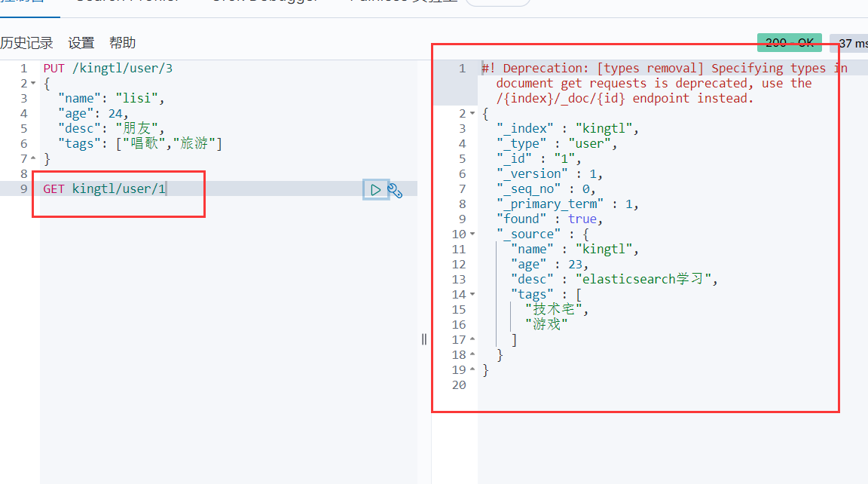Place cursor in the GET kingtl/user/1 line

click(x=105, y=188)
